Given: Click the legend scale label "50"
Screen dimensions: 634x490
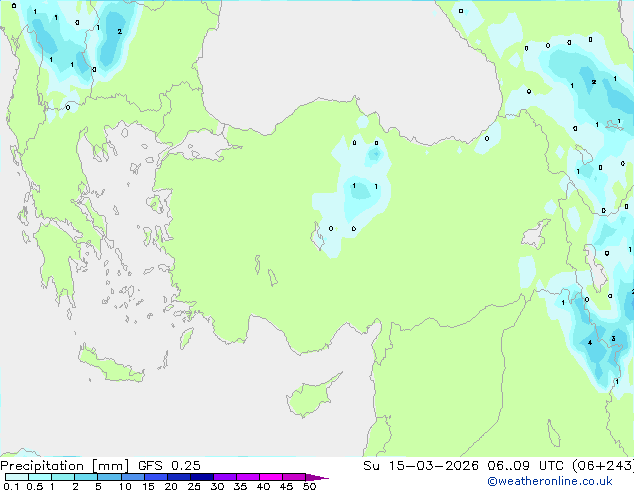Looking at the screenshot, I should (309, 486).
